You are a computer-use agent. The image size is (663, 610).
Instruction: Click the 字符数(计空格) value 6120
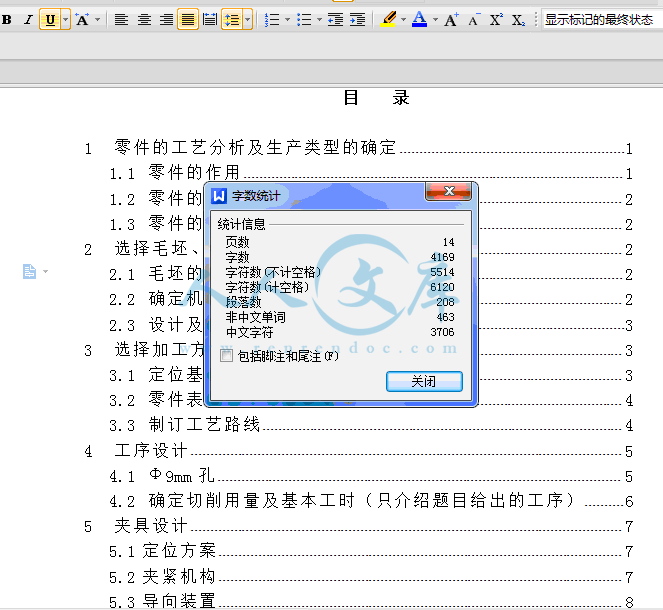(x=442, y=287)
